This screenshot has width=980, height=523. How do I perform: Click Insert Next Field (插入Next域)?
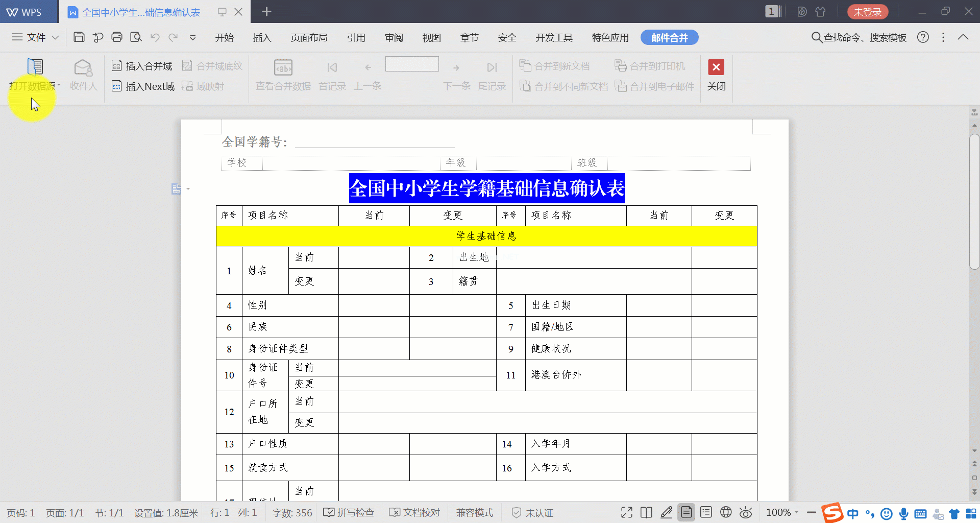click(x=143, y=86)
